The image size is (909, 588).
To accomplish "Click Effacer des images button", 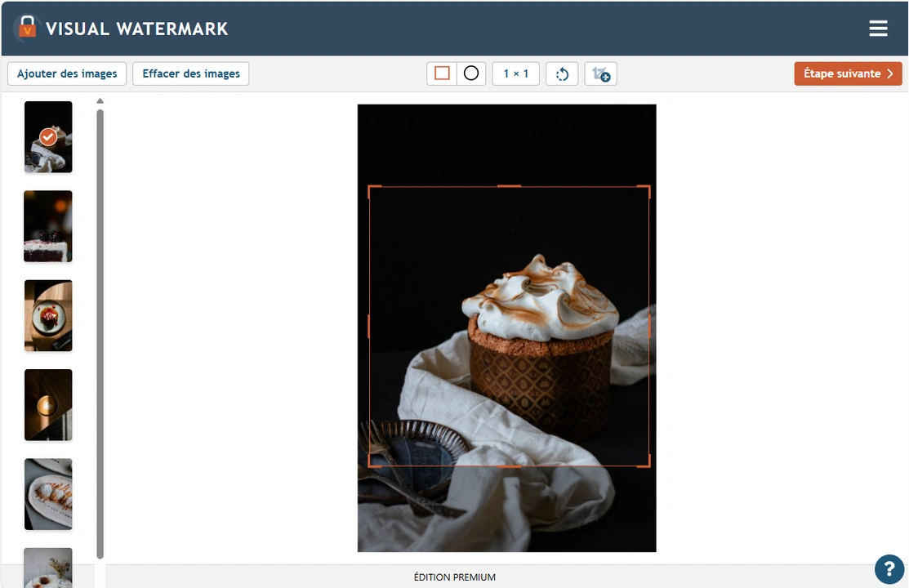I will click(x=191, y=73).
